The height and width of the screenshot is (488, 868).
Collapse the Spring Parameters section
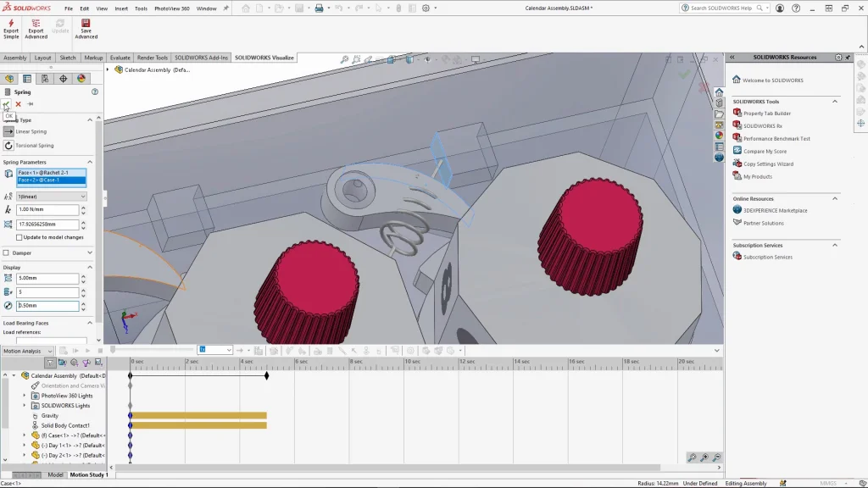point(90,162)
